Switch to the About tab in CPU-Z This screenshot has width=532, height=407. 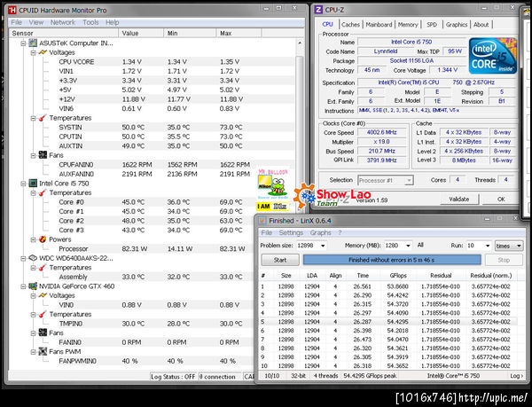click(x=481, y=25)
